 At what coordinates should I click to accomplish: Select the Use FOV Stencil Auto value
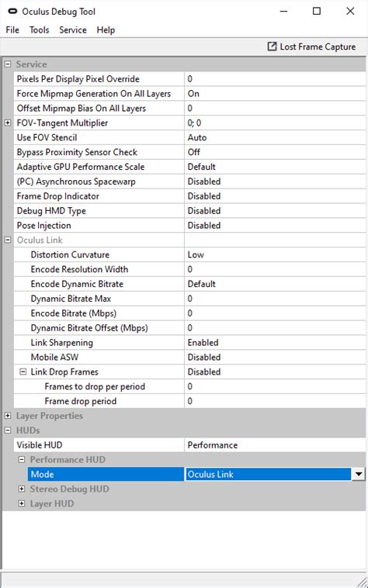tap(275, 137)
